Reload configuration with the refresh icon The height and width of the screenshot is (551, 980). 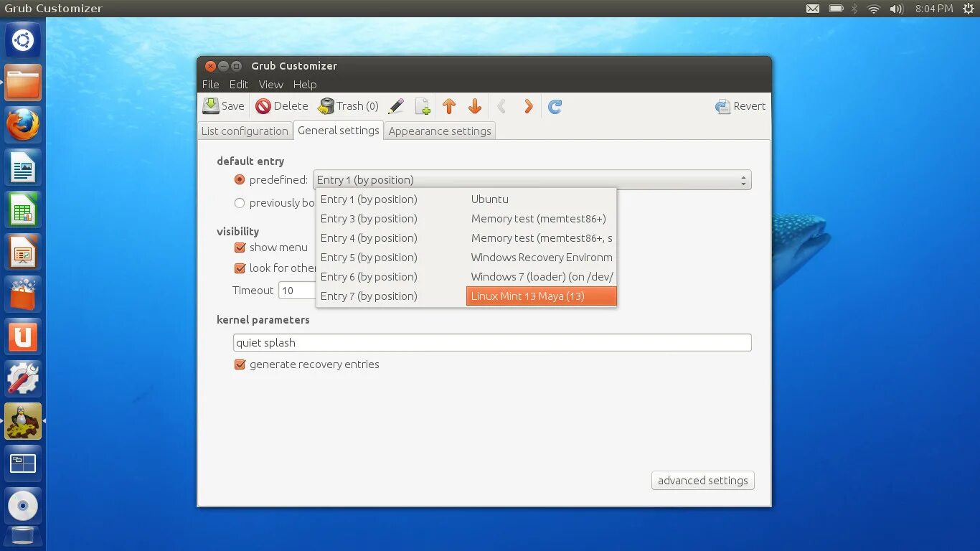tap(555, 106)
